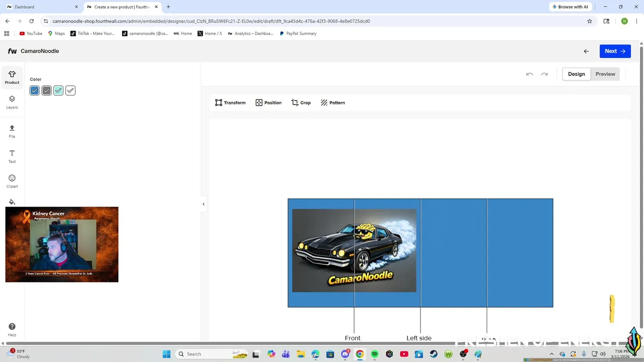This screenshot has width=644, height=362.
Task: Toggle the gray color swatch
Action: click(x=46, y=90)
